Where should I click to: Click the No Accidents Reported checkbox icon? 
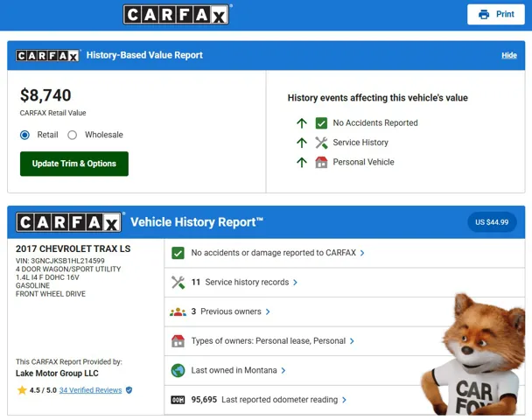[321, 123]
